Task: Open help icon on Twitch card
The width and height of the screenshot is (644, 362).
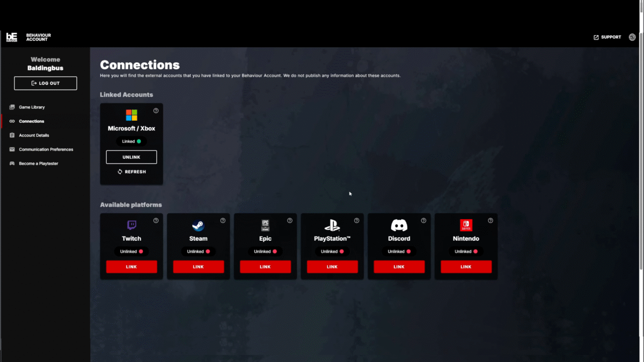Action: (156, 220)
